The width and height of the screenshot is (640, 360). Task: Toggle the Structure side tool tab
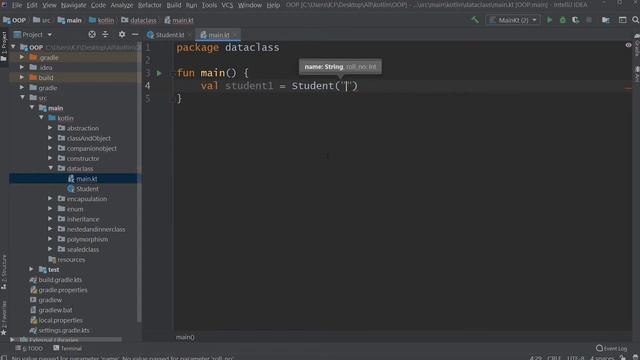(x=4, y=272)
